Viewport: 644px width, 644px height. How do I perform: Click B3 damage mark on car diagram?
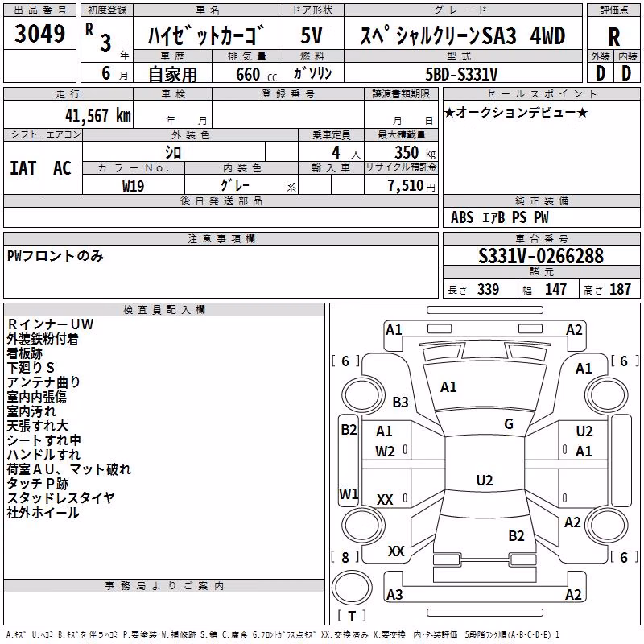coord(400,402)
